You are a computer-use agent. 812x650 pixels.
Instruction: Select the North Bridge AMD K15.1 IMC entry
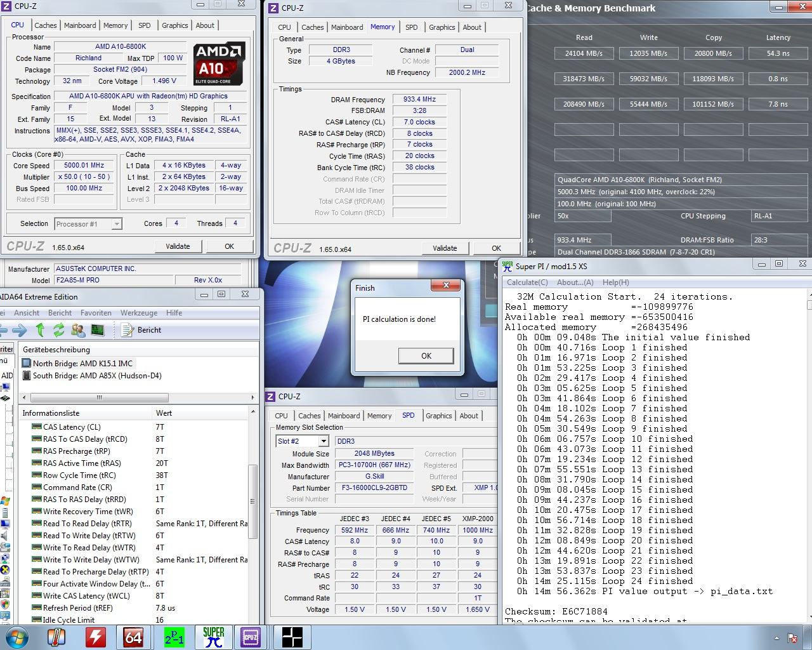82,364
